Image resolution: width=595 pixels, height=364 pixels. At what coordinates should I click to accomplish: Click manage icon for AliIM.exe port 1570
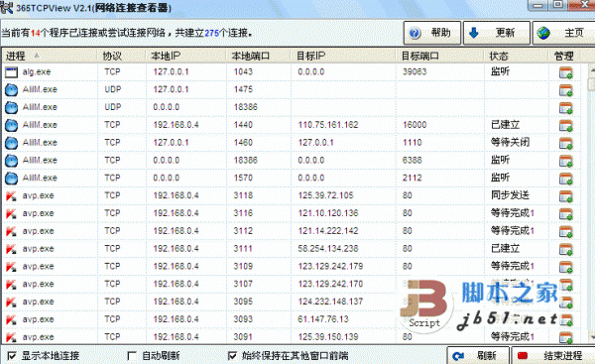point(566,179)
